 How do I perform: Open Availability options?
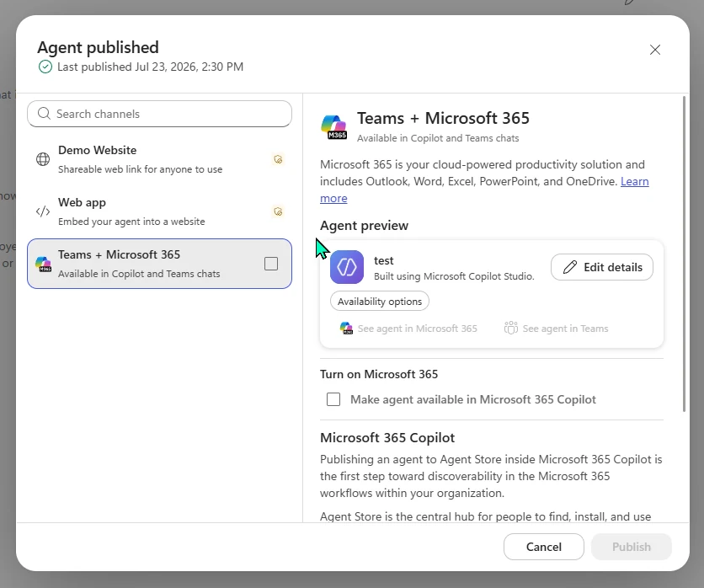[x=380, y=302]
